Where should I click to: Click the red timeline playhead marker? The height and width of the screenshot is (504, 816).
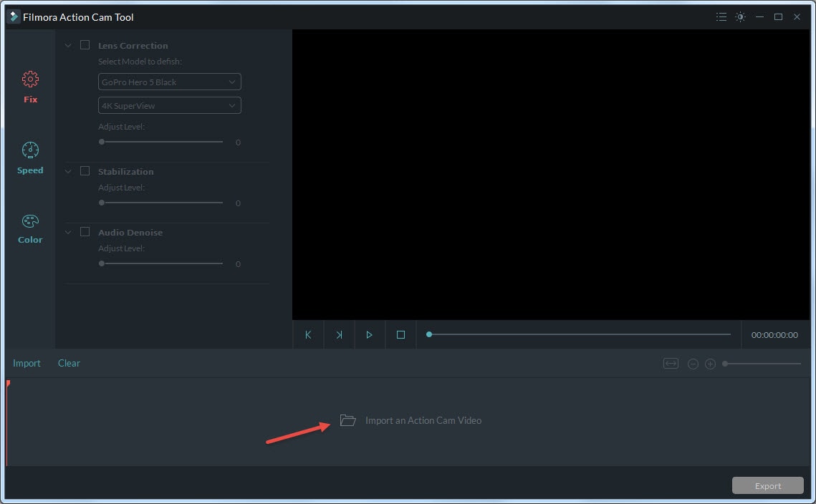[x=8, y=384]
